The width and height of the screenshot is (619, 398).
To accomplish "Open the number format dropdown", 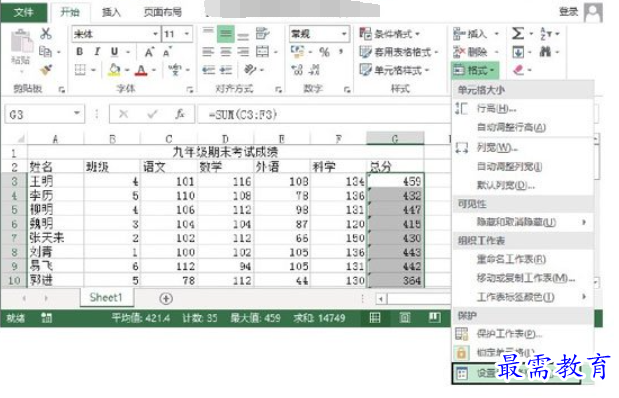I will click(x=344, y=34).
